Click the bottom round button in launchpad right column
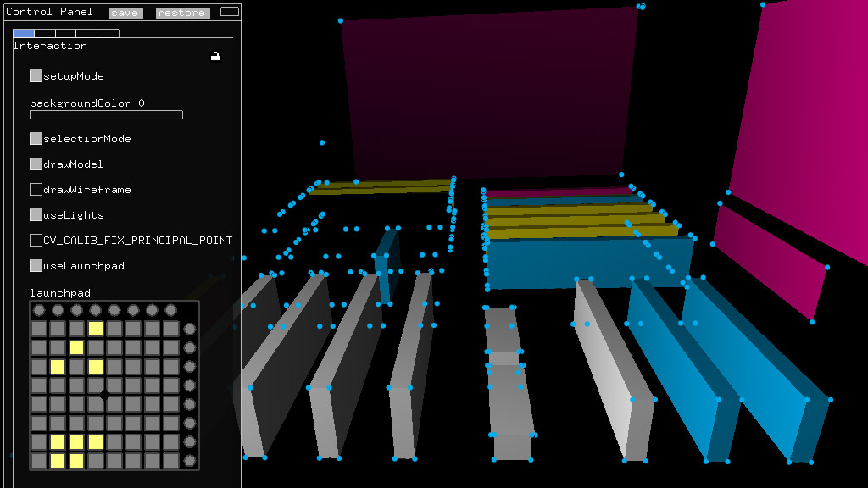The height and width of the screenshot is (488, 868). pyautogui.click(x=190, y=461)
